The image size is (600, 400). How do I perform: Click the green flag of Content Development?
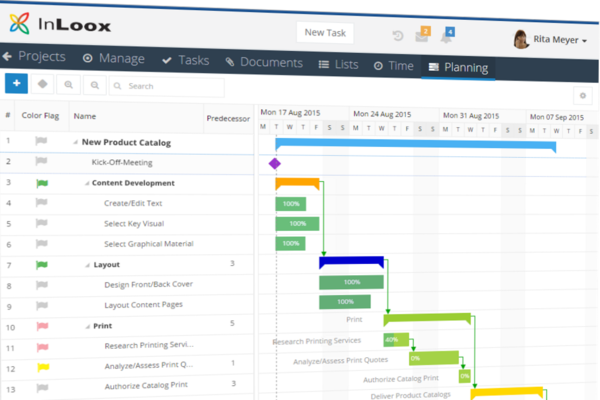pyautogui.click(x=42, y=183)
